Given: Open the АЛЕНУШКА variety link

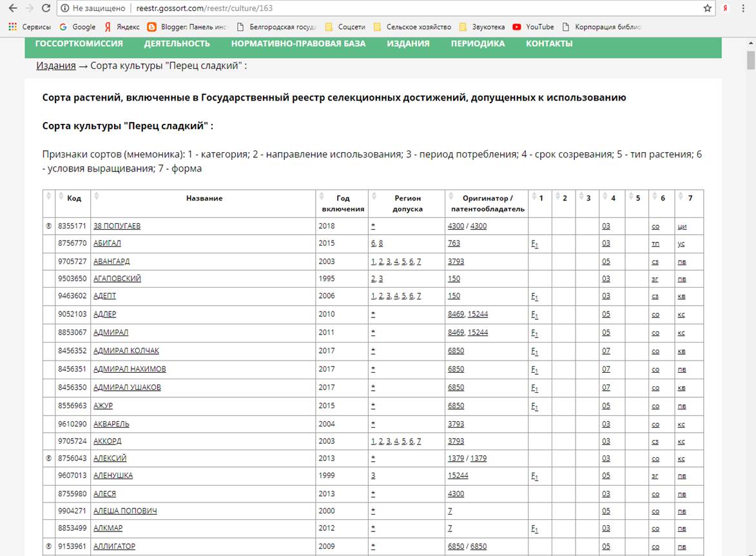Looking at the screenshot, I should (x=113, y=476).
